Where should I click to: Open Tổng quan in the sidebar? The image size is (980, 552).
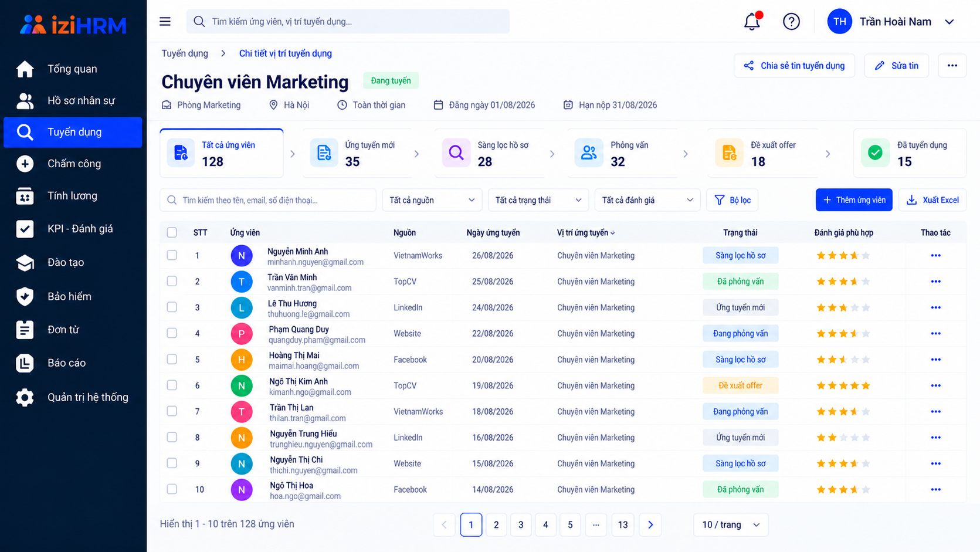[x=73, y=69]
